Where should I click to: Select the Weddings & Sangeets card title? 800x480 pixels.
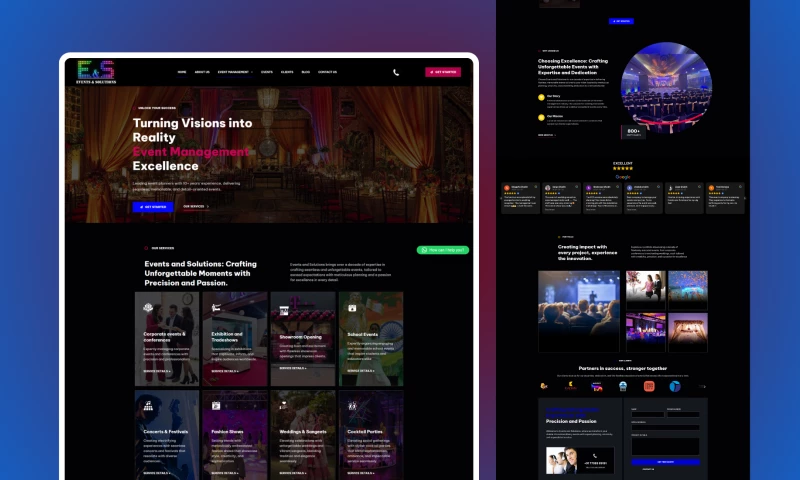303,432
